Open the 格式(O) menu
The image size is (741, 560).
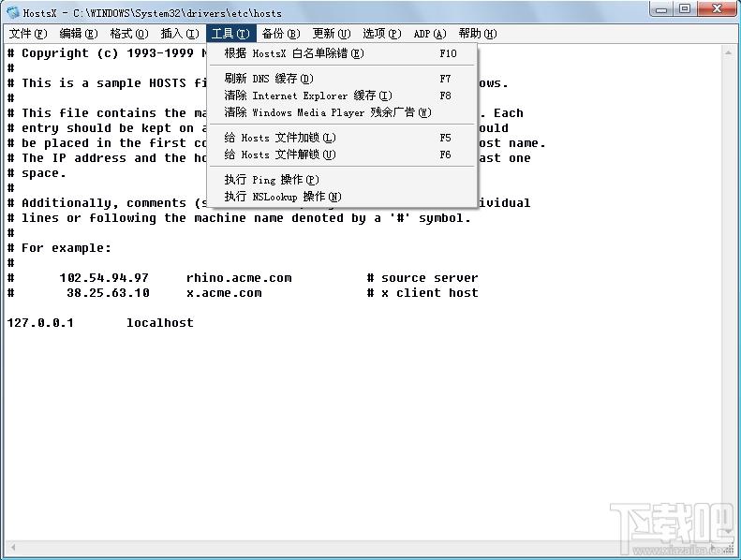pyautogui.click(x=129, y=34)
